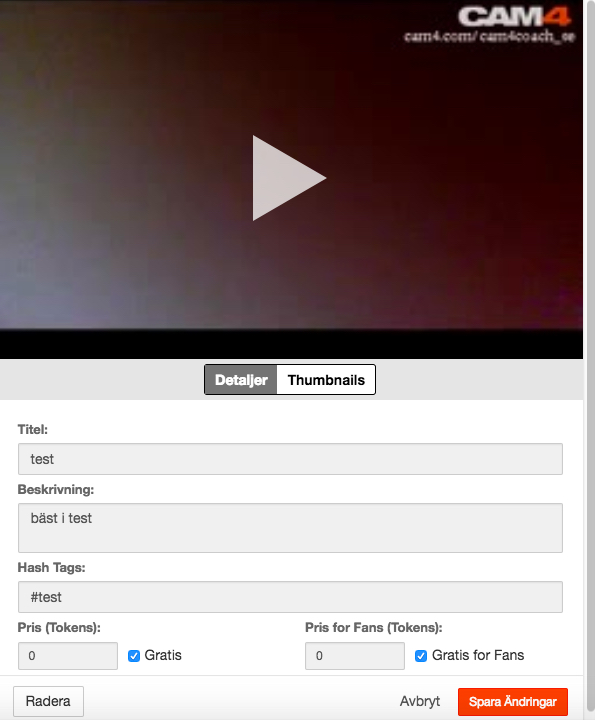Image resolution: width=595 pixels, height=720 pixels.
Task: Focus the Pris (Tokens) number field
Action: pyautogui.click(x=68, y=656)
